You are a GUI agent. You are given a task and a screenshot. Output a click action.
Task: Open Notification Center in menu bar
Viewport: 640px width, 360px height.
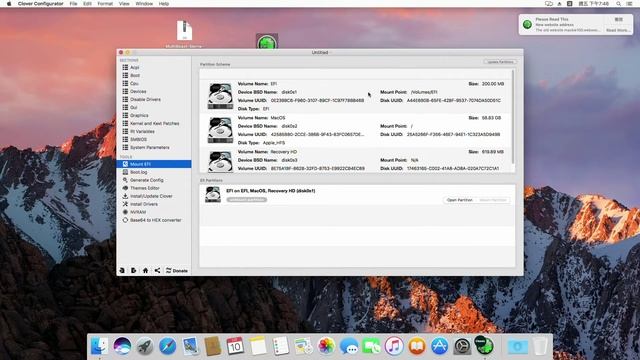[x=630, y=4]
